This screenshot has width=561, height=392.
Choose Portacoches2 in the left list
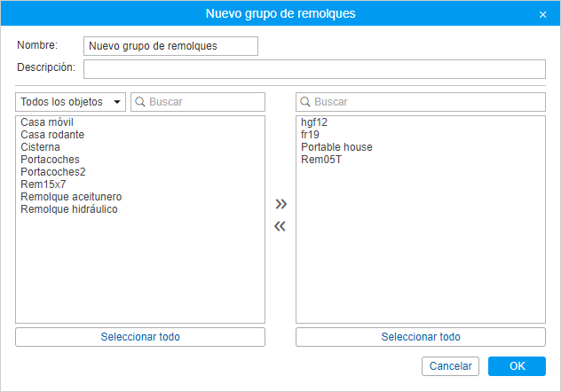coord(53,172)
